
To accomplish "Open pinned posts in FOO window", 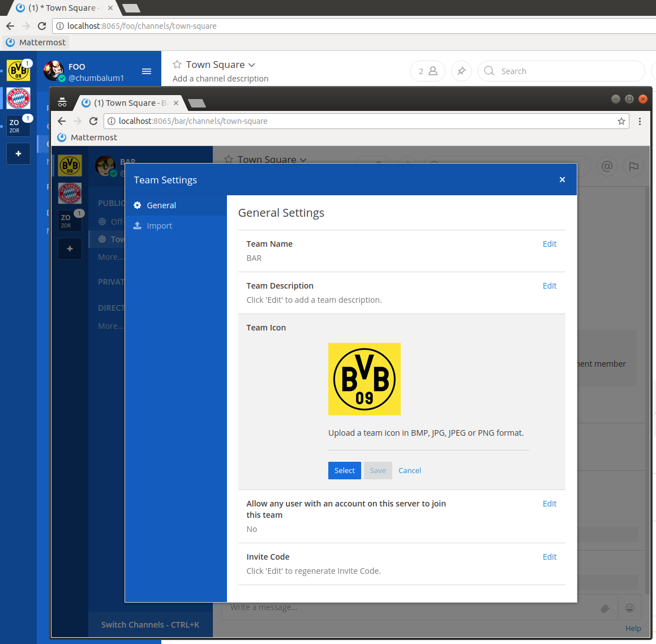I will (x=461, y=71).
